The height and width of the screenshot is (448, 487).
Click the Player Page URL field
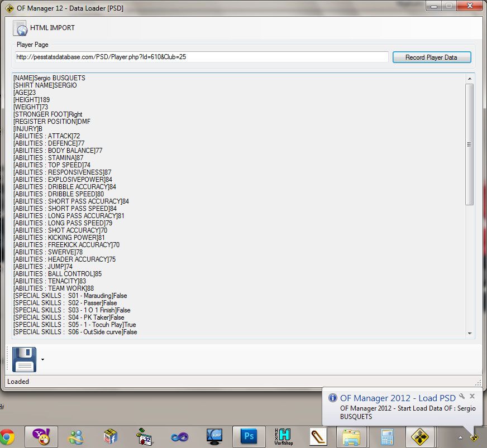pyautogui.click(x=202, y=57)
